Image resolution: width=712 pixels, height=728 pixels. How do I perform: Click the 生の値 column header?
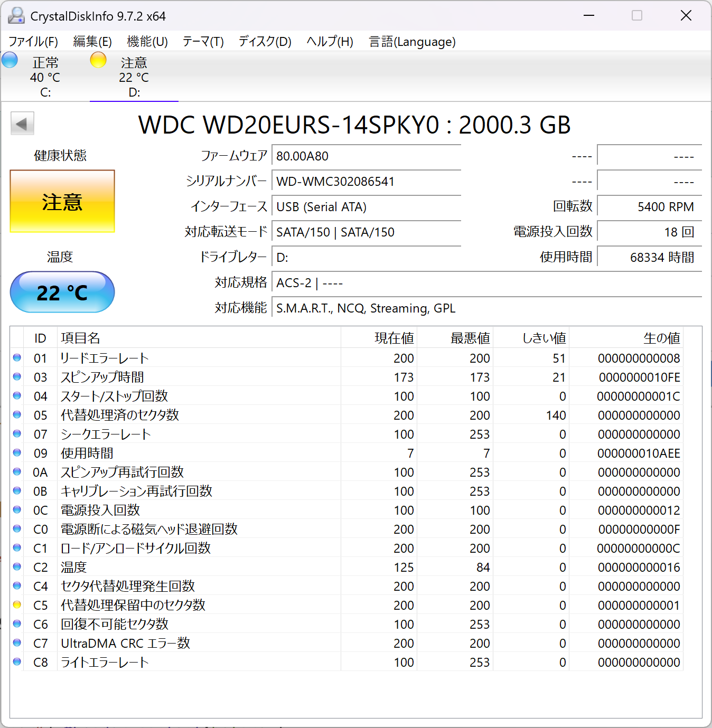click(661, 338)
